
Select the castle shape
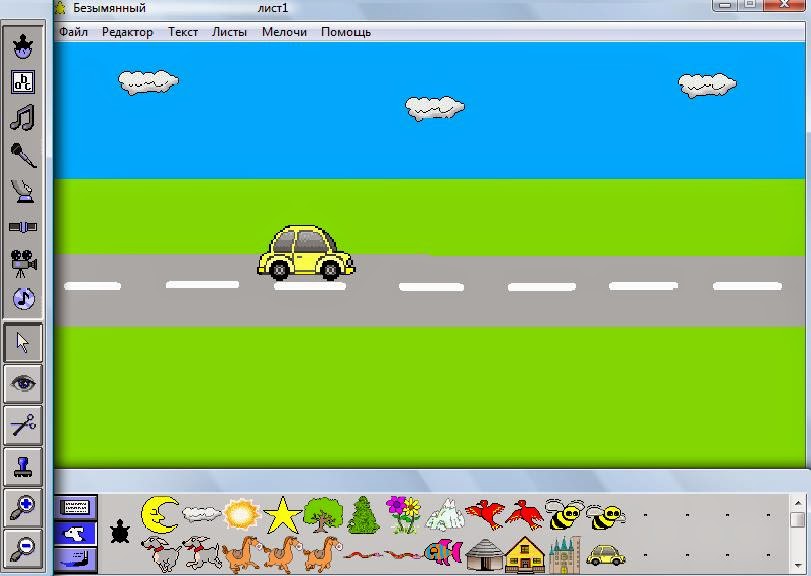[x=564, y=555]
